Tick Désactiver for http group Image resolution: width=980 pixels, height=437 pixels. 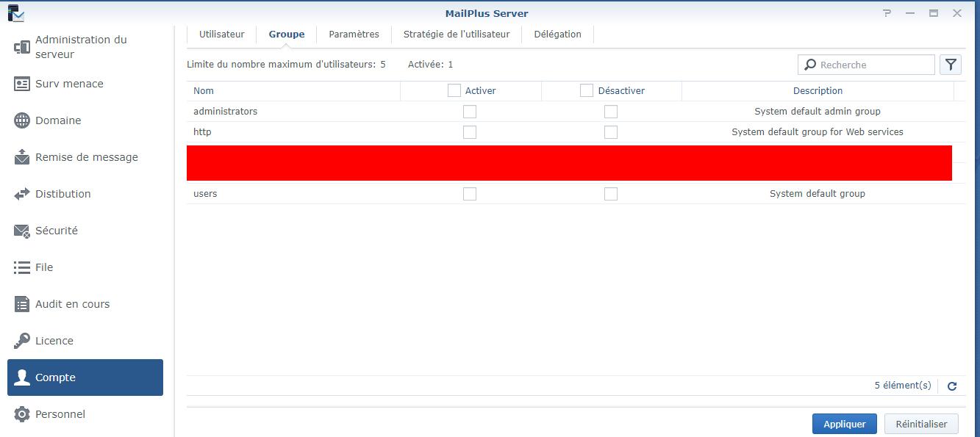click(x=611, y=132)
